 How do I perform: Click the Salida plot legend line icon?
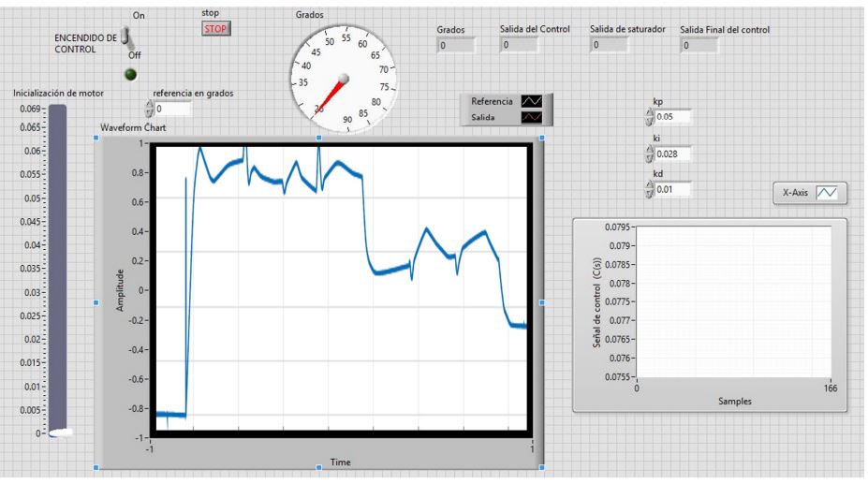point(532,117)
